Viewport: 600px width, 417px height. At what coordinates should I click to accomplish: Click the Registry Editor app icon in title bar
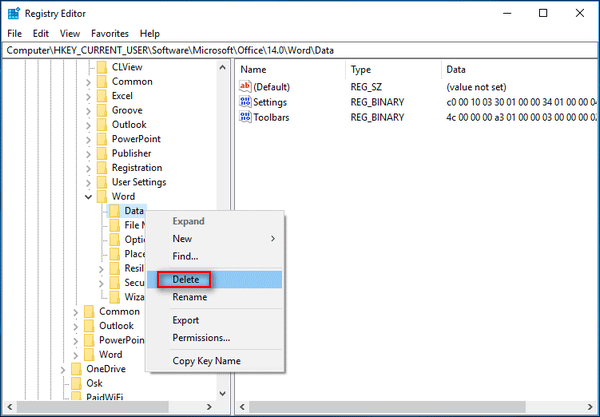14,14
